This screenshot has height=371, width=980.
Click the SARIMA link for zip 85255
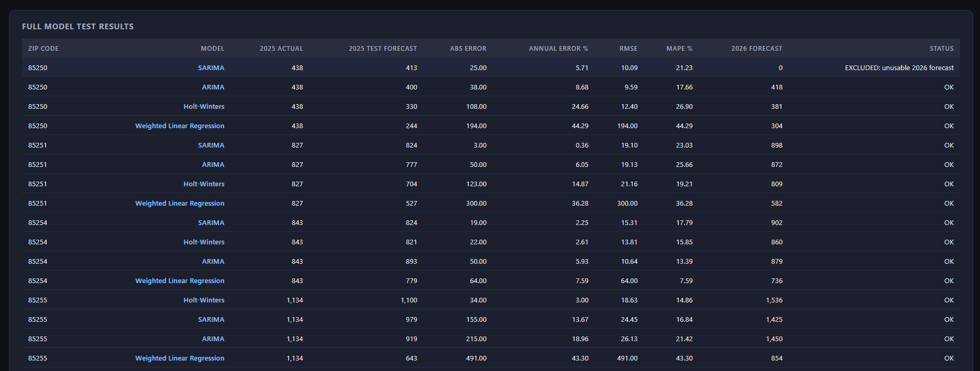[x=211, y=320]
